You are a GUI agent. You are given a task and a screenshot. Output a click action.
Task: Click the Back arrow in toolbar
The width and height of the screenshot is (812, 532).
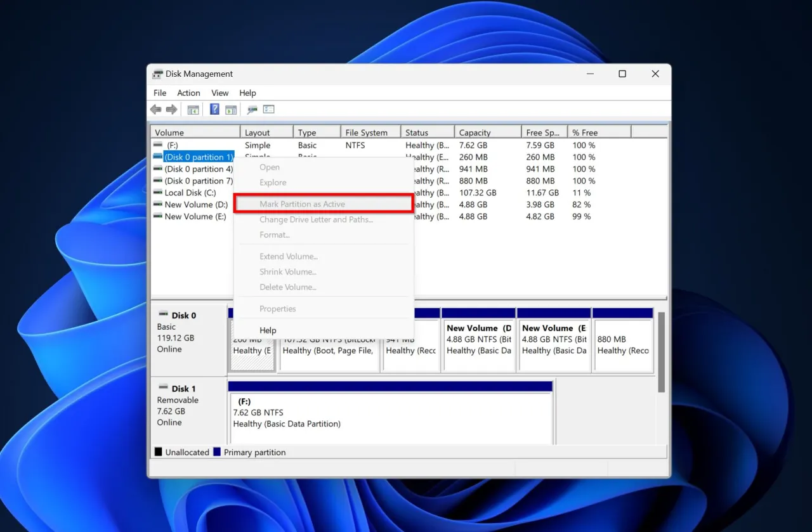pos(155,110)
